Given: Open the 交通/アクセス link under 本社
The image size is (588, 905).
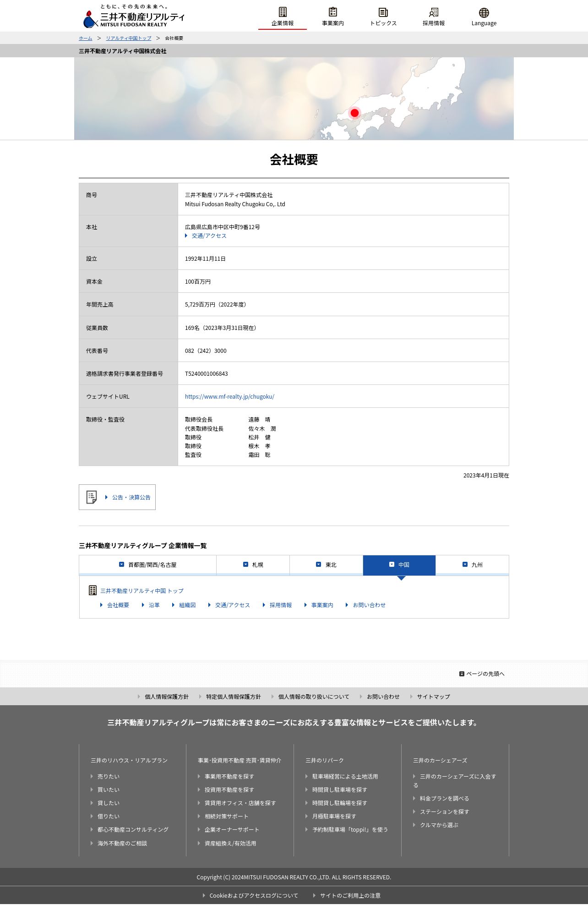Looking at the screenshot, I should pyautogui.click(x=206, y=236).
